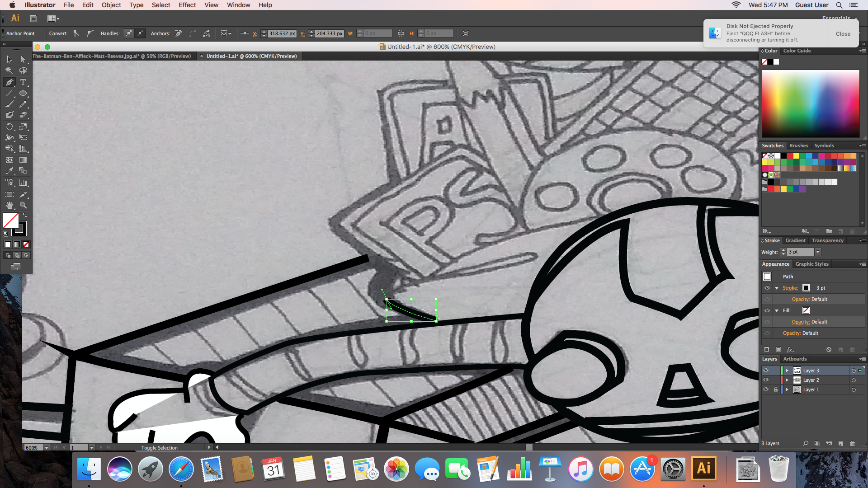Select the Column Graph tool
The width and height of the screenshot is (868, 488).
pos(23,183)
